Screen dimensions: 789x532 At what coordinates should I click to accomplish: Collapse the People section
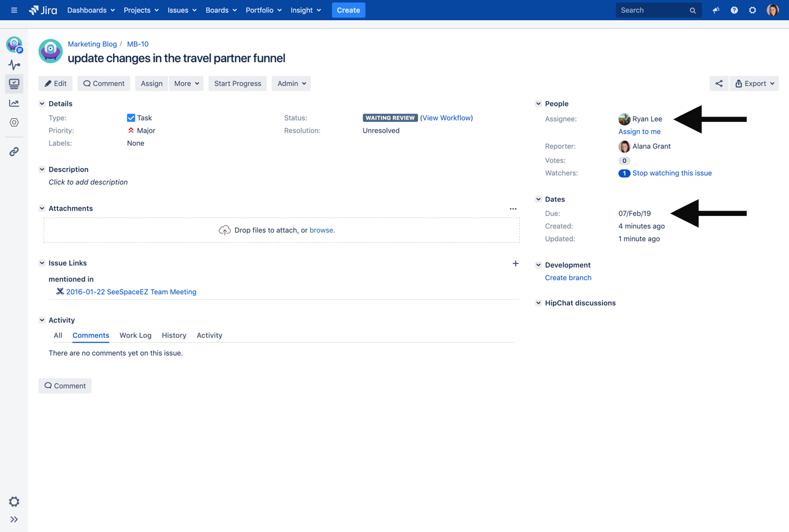point(538,104)
